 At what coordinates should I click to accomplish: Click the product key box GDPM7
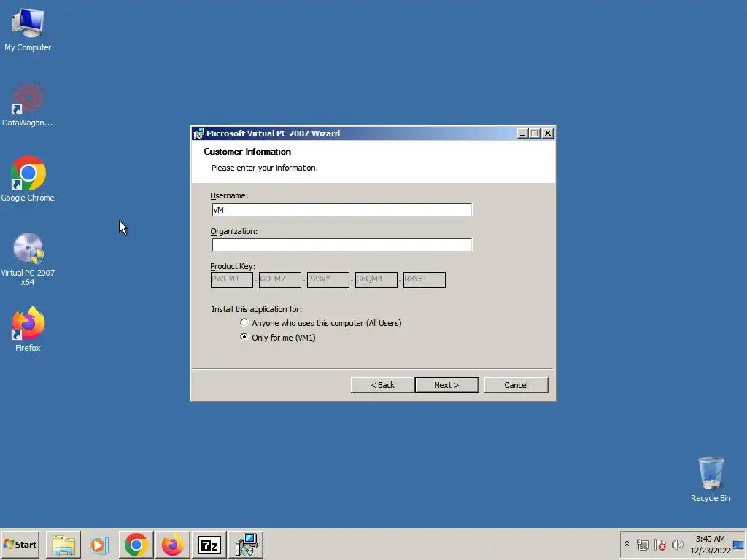[279, 279]
